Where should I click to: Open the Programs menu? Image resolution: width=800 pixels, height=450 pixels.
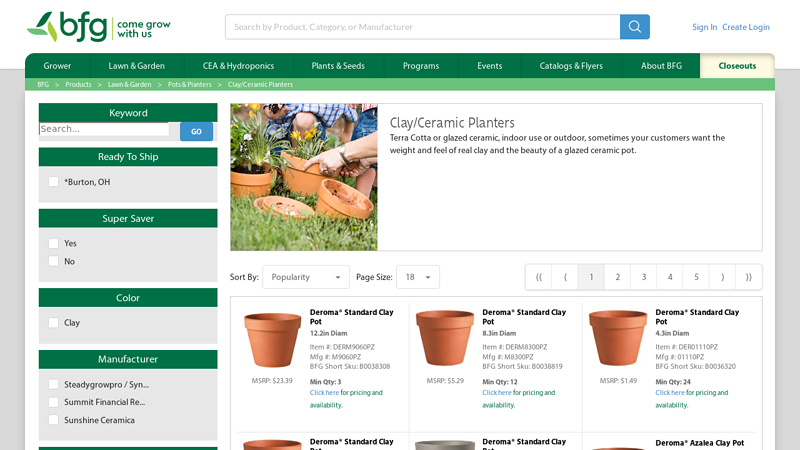point(421,66)
